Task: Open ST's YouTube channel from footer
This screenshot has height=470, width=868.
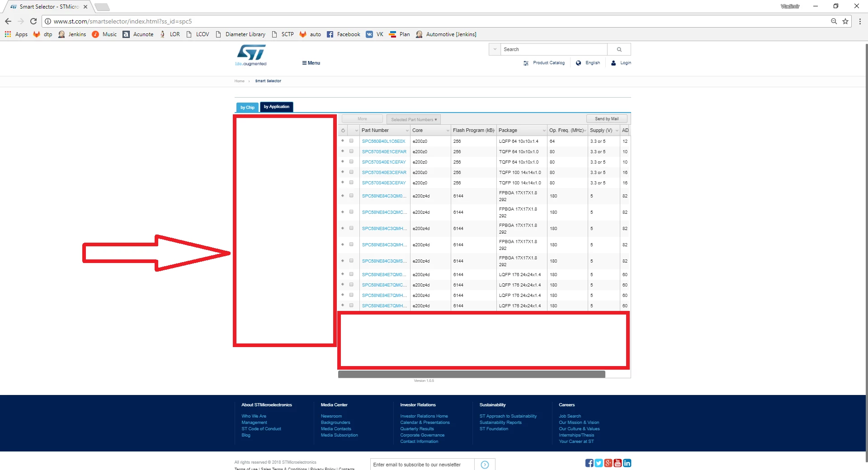Action: [x=618, y=463]
